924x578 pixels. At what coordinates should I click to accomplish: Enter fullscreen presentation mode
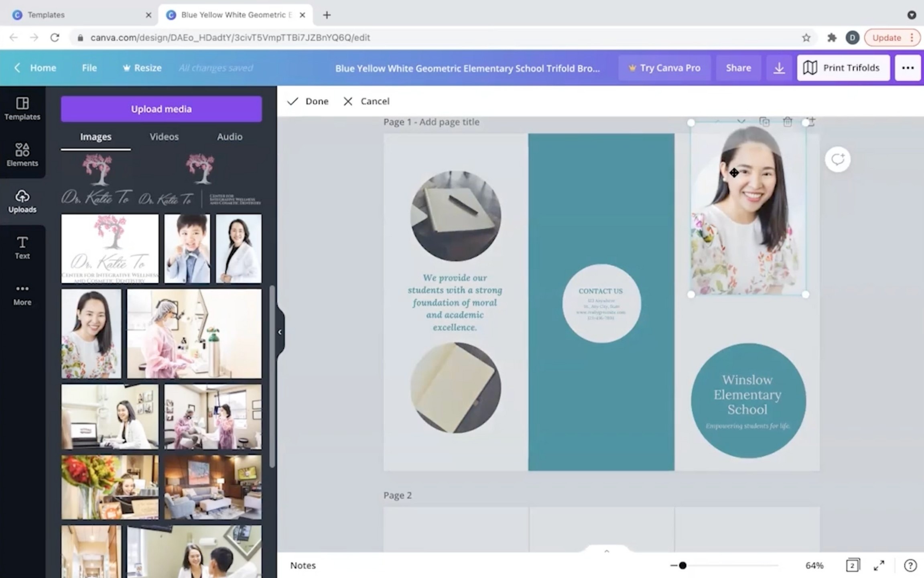point(879,565)
